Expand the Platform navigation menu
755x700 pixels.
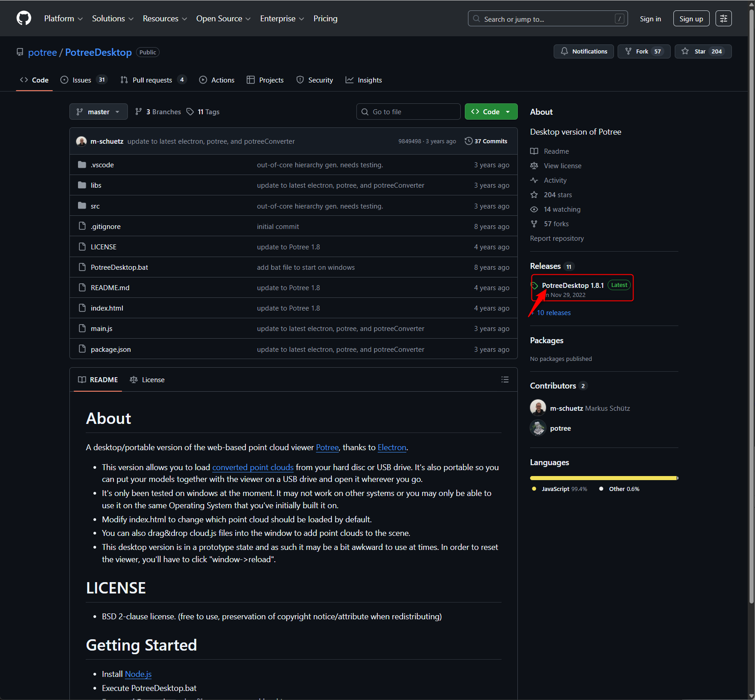63,19
